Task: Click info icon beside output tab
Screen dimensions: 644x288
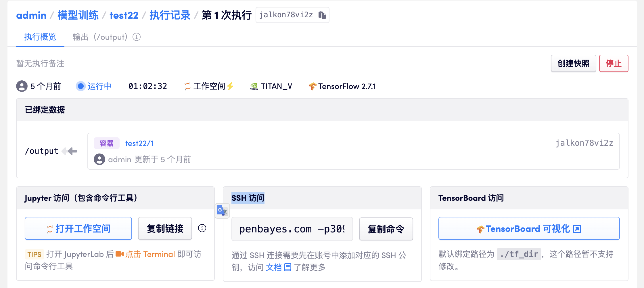Action: click(x=137, y=37)
